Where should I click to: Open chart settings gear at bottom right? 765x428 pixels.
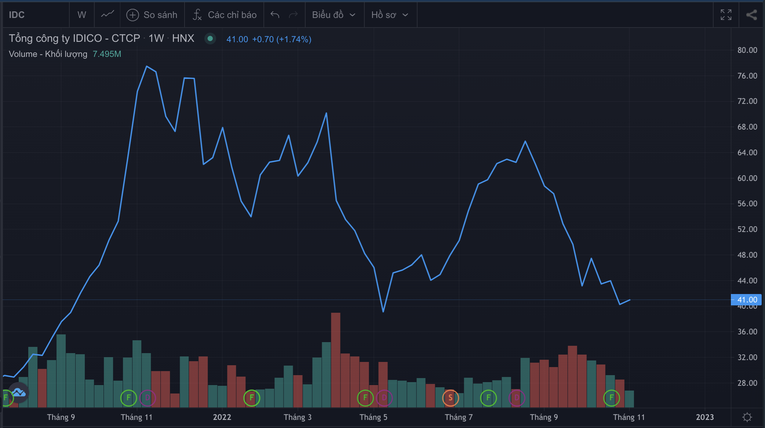tap(747, 416)
